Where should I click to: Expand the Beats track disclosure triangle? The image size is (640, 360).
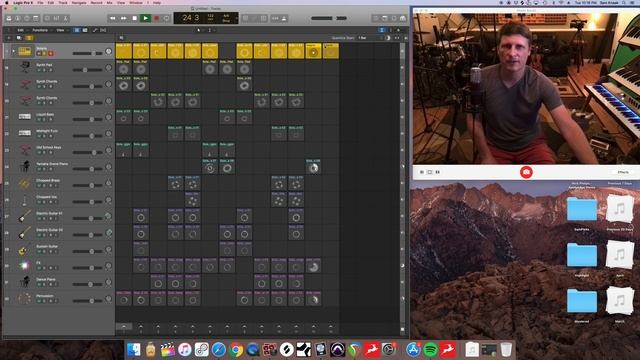[x=13, y=51]
